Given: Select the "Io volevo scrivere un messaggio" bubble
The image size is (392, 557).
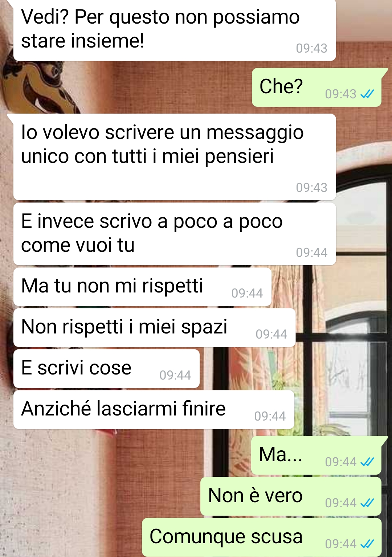Looking at the screenshot, I should (175, 157).
